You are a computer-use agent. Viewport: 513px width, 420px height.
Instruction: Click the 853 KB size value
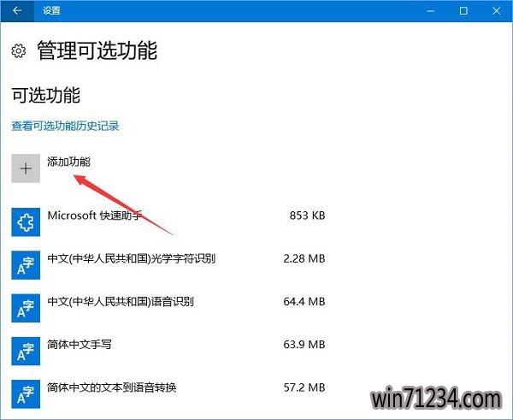click(307, 216)
